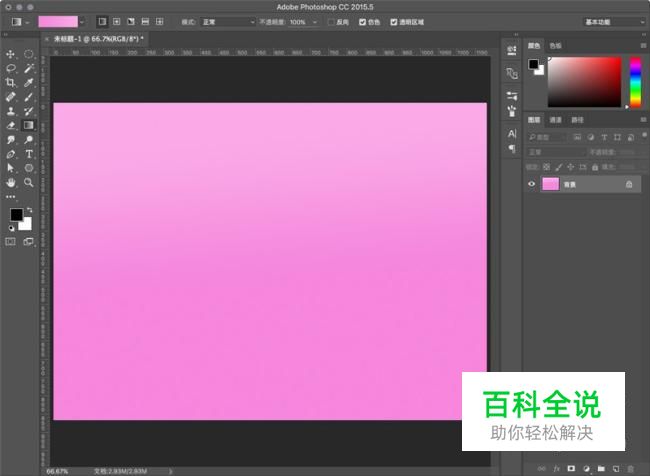Open the 模式 blend mode dropdown
The image size is (650, 476).
tap(228, 21)
